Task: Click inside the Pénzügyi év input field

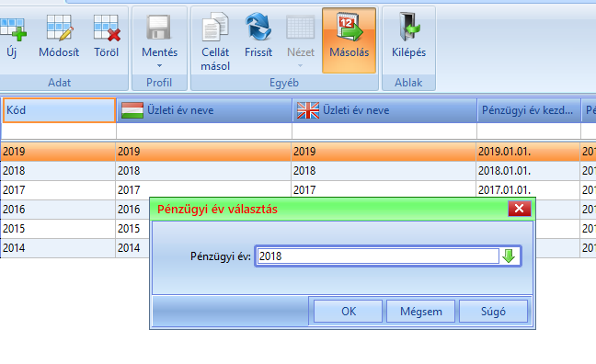Action: point(378,256)
